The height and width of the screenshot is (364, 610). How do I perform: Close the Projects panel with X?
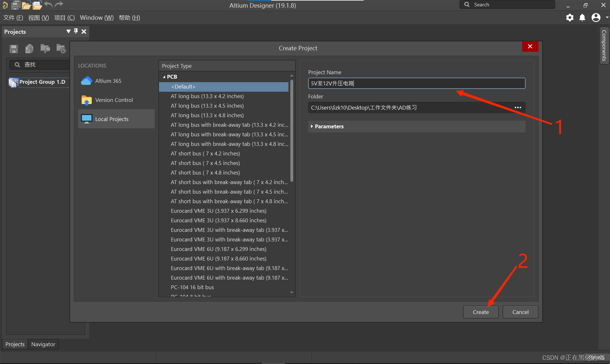[x=84, y=32]
